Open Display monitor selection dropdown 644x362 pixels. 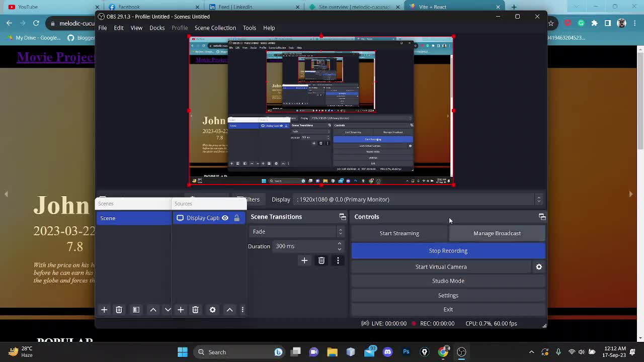coord(419,200)
